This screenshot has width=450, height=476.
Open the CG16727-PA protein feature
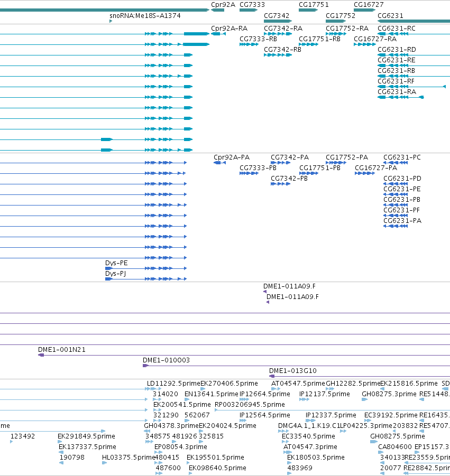pos(365,174)
